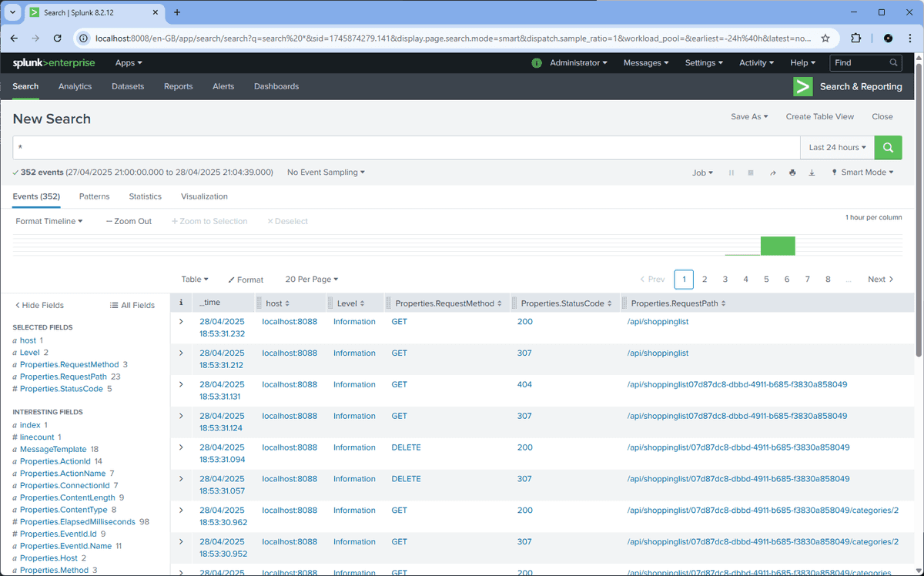924x576 pixels.
Task: Stop the search job
Action: click(751, 172)
